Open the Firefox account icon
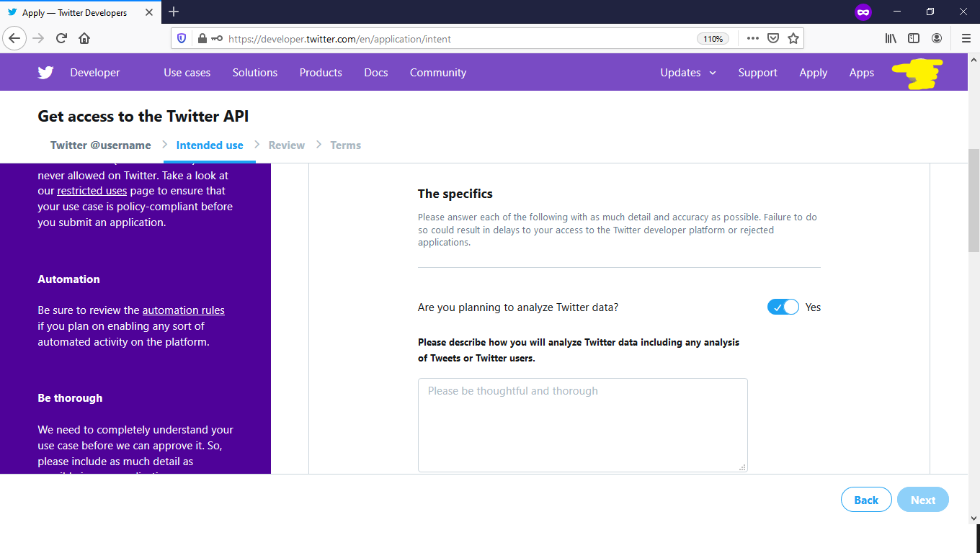 click(937, 38)
